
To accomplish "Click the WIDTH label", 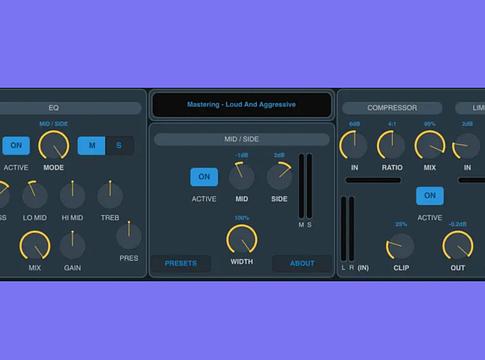I will point(242,262).
